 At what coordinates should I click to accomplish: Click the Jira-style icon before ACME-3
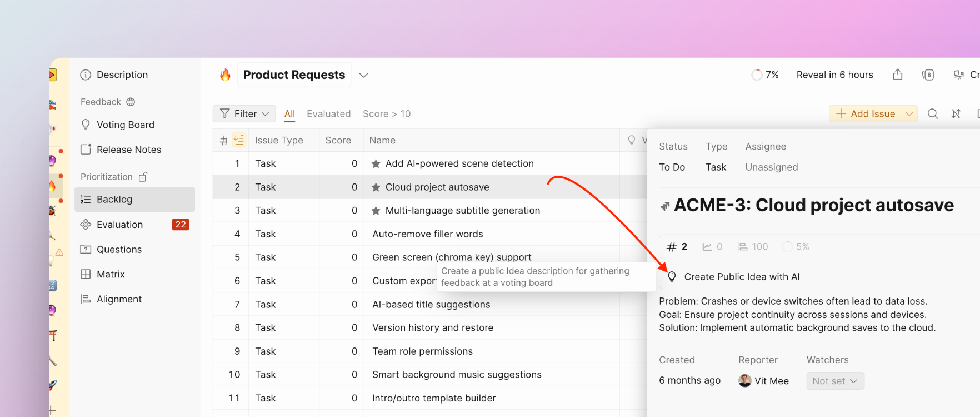[664, 206]
